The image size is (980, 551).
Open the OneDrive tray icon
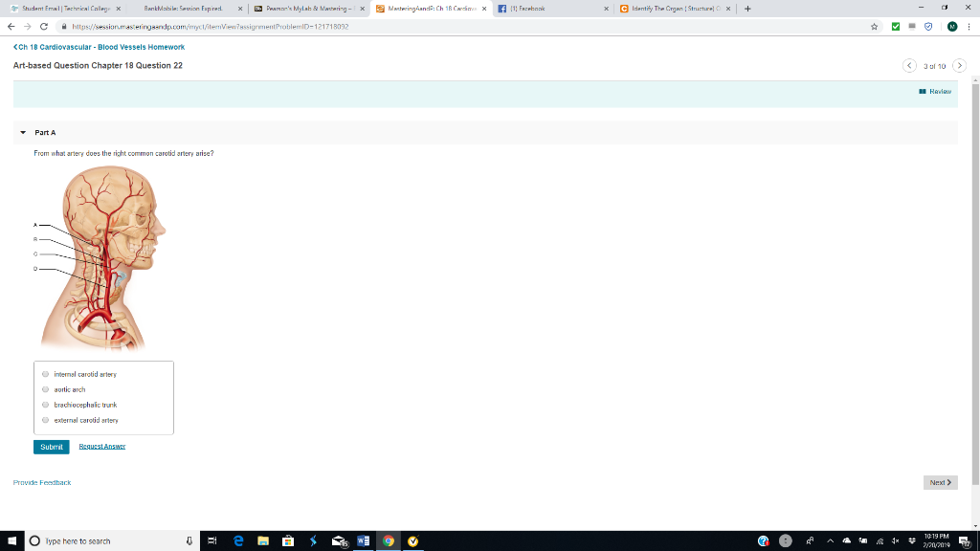click(x=846, y=541)
